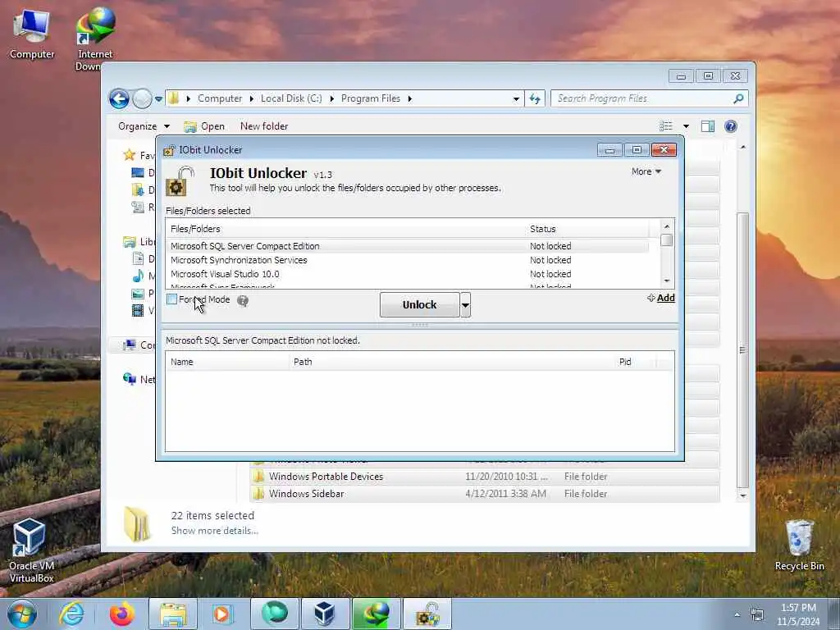This screenshot has width=840, height=630.
Task: Click the Unlock button
Action: [419, 305]
